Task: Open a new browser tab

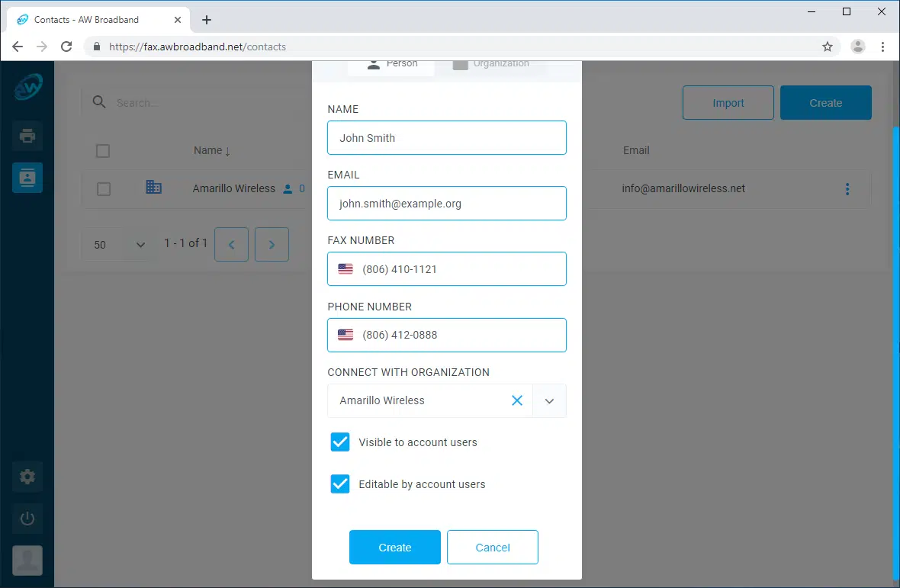Action: (207, 20)
